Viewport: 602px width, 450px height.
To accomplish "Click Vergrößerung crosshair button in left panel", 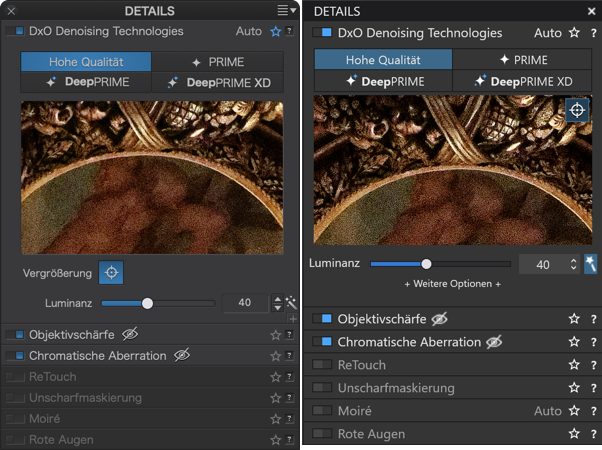I will 111,273.
